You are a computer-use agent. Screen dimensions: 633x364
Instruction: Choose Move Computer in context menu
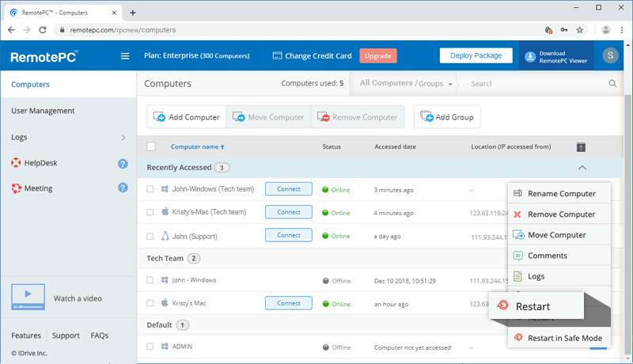point(559,235)
